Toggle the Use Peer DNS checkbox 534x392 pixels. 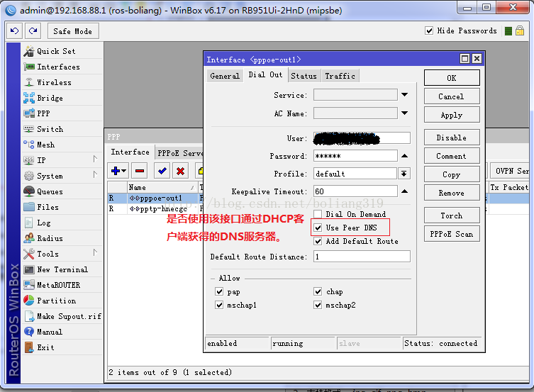(318, 228)
